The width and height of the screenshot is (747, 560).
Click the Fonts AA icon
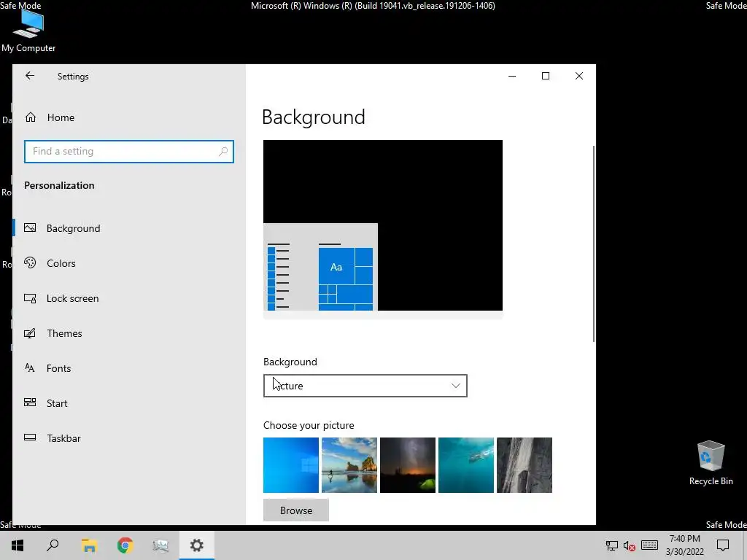pyautogui.click(x=29, y=367)
